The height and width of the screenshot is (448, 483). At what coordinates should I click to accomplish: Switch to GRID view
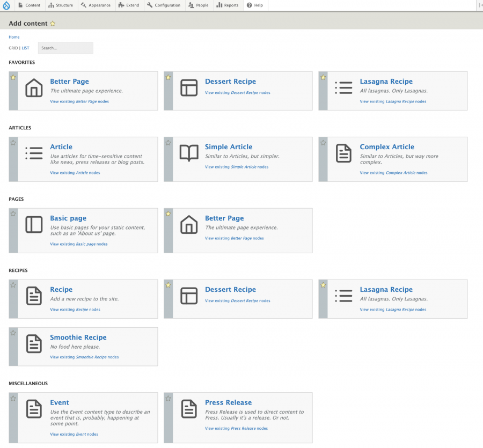(x=13, y=48)
